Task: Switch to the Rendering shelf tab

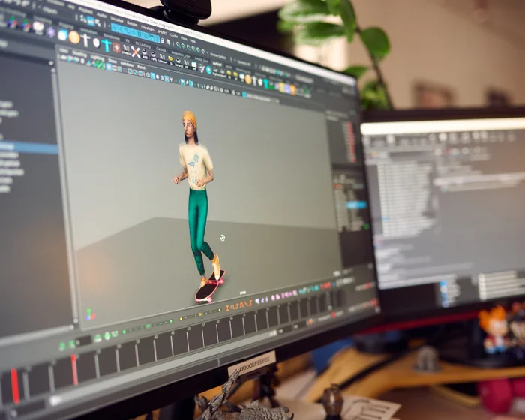Action: pos(112,36)
